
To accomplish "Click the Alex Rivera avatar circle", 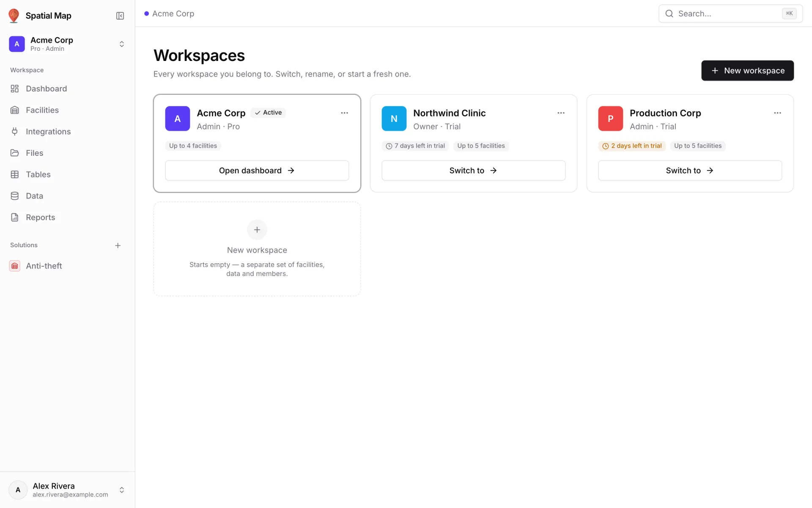I will coord(18,490).
